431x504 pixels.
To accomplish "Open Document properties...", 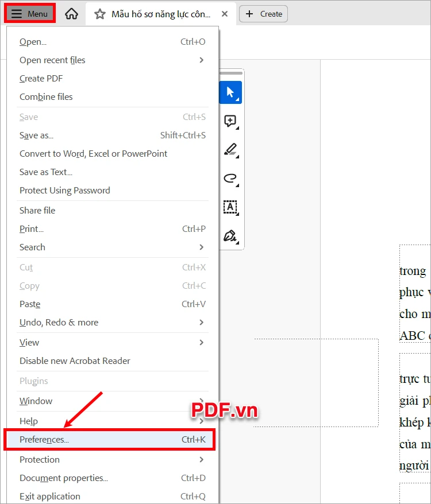I will [x=112, y=478].
